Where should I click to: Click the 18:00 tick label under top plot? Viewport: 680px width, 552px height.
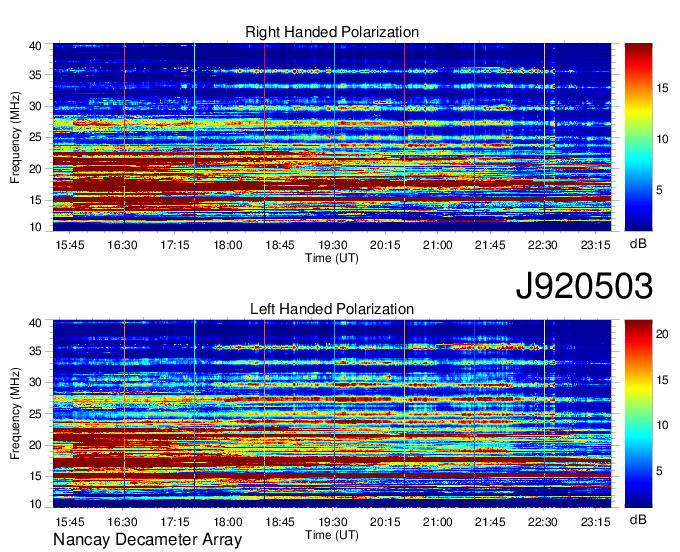tap(228, 245)
